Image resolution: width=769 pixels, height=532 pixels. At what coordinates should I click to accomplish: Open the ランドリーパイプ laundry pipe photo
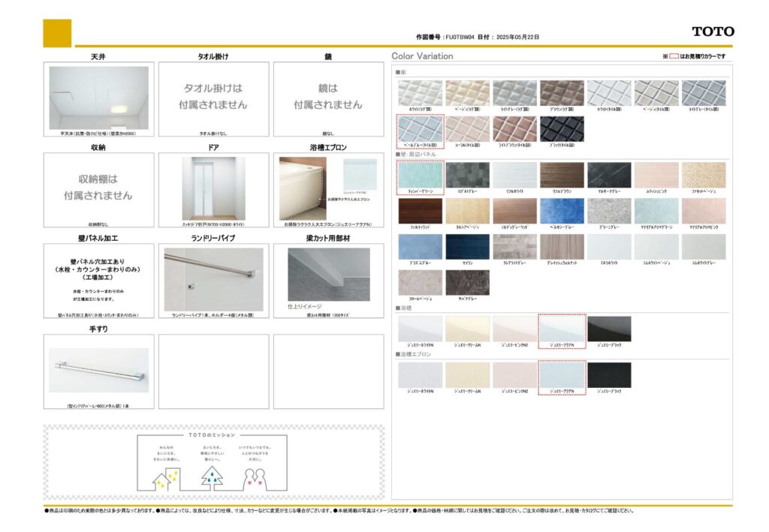click(213, 279)
